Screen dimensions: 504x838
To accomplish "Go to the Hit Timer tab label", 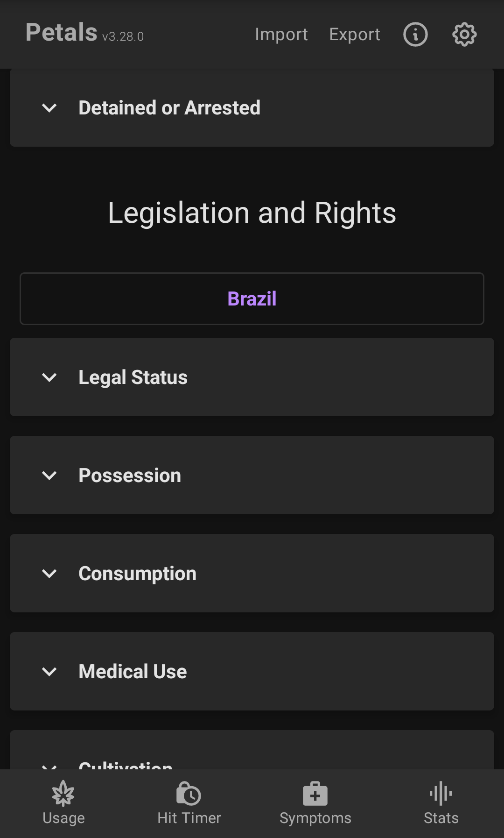I will (x=189, y=818).
